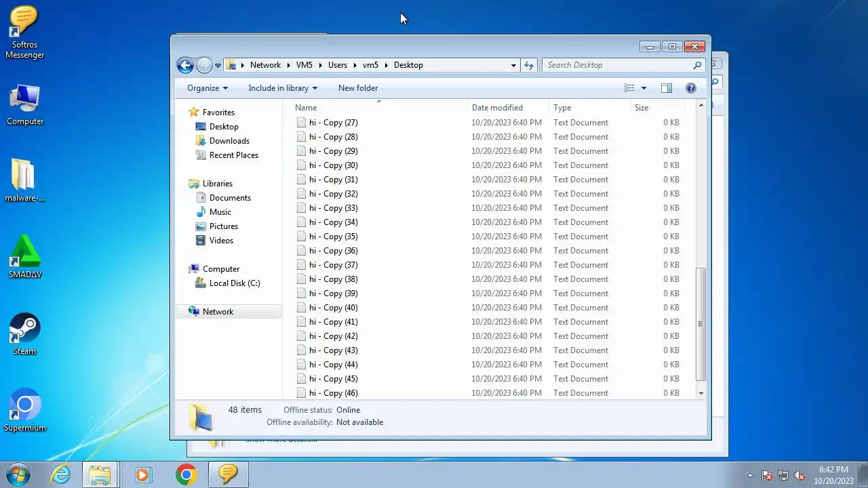
Task: Show hidden tray icons arrow
Action: [x=750, y=475]
